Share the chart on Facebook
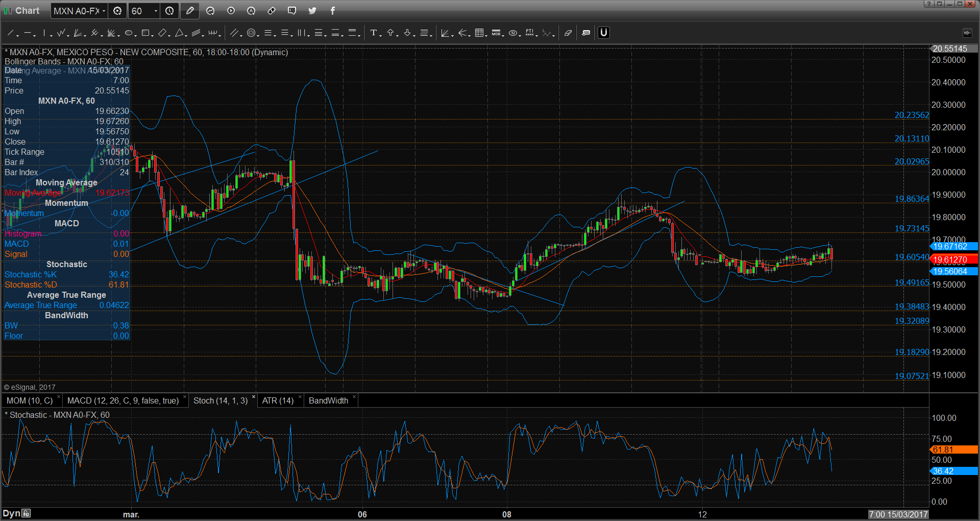 pos(333,11)
